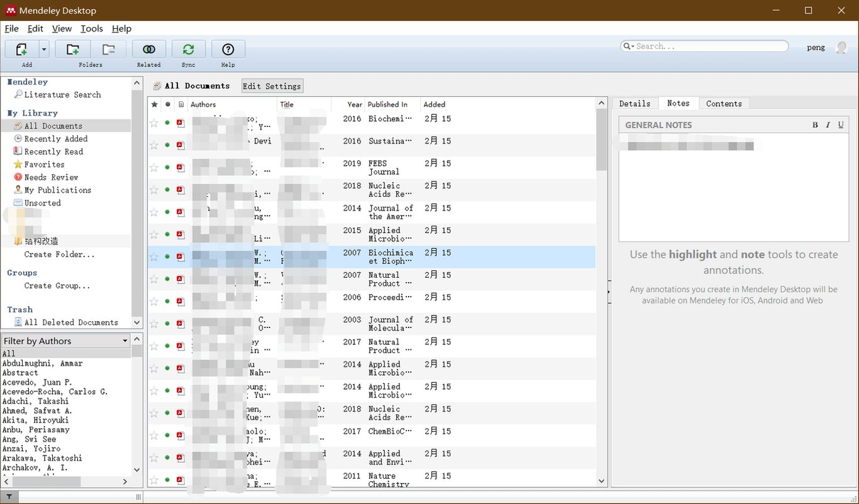859x504 pixels.
Task: Switch to the Details tab
Action: (635, 104)
